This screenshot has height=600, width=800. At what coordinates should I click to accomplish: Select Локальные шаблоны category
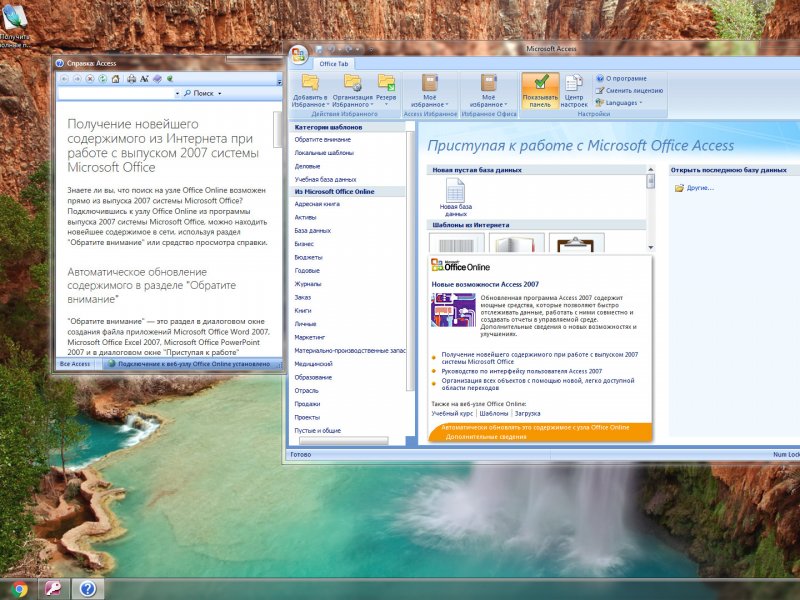click(x=324, y=153)
